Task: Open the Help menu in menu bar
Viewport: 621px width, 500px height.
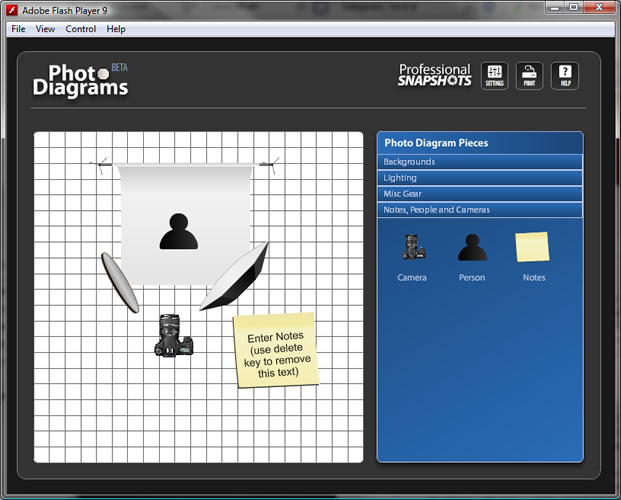Action: [116, 29]
